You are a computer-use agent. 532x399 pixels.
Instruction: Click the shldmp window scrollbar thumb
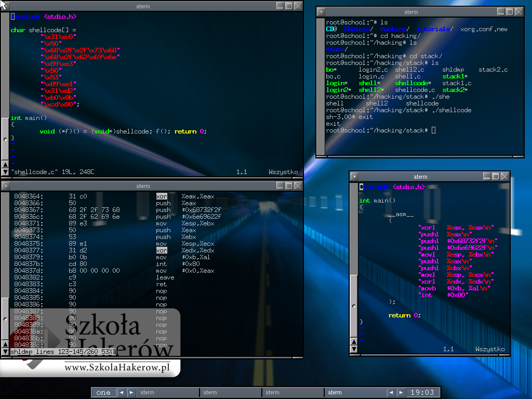pyautogui.click(x=5, y=319)
